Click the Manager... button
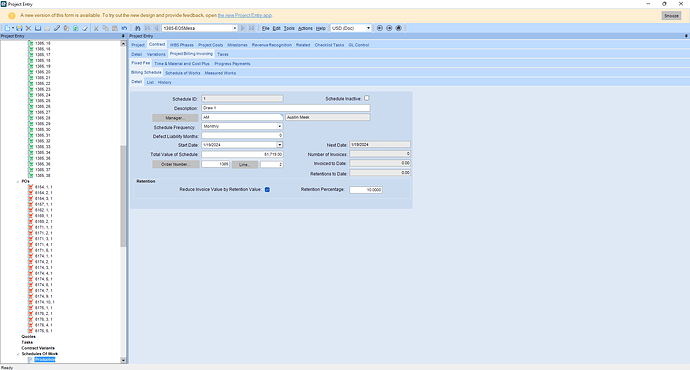Image resolution: width=690 pixels, height=370 pixels. coord(175,118)
